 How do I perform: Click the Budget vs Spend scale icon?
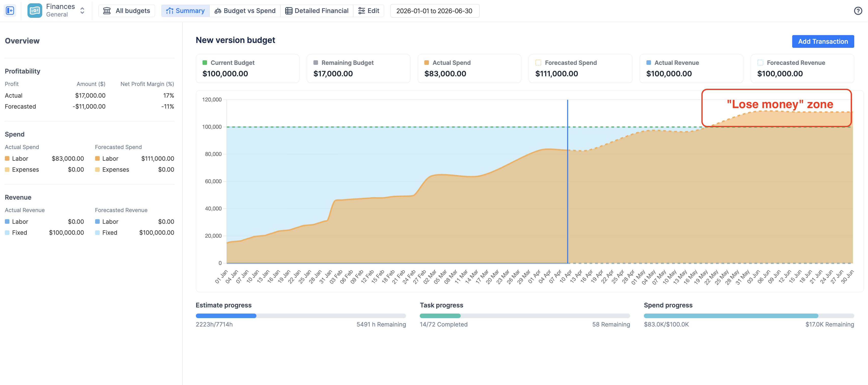[x=218, y=11]
